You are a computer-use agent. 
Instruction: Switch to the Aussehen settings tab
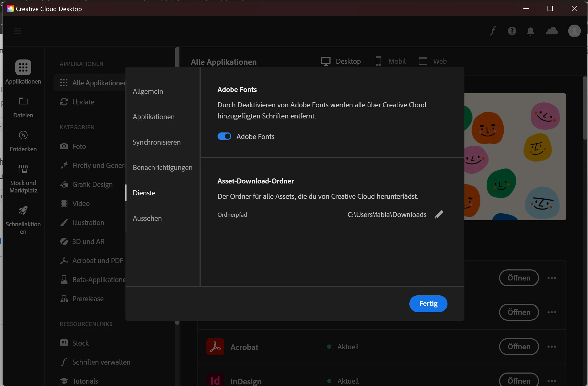[147, 218]
